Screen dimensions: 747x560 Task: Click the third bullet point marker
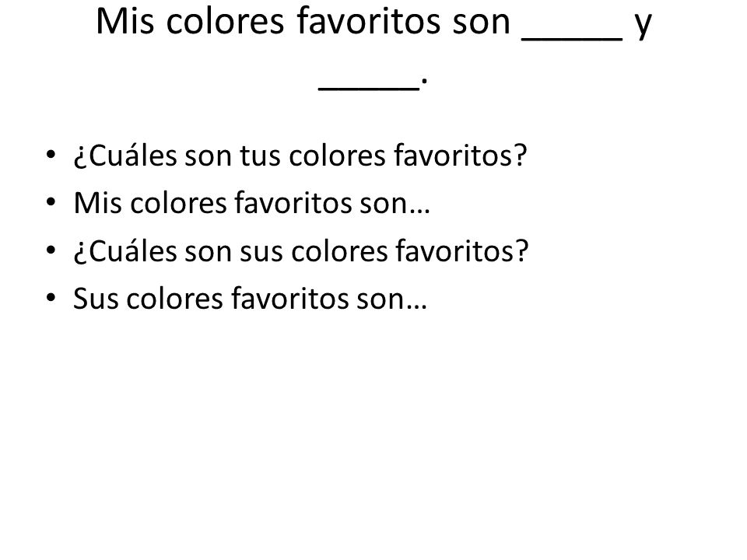click(x=51, y=250)
